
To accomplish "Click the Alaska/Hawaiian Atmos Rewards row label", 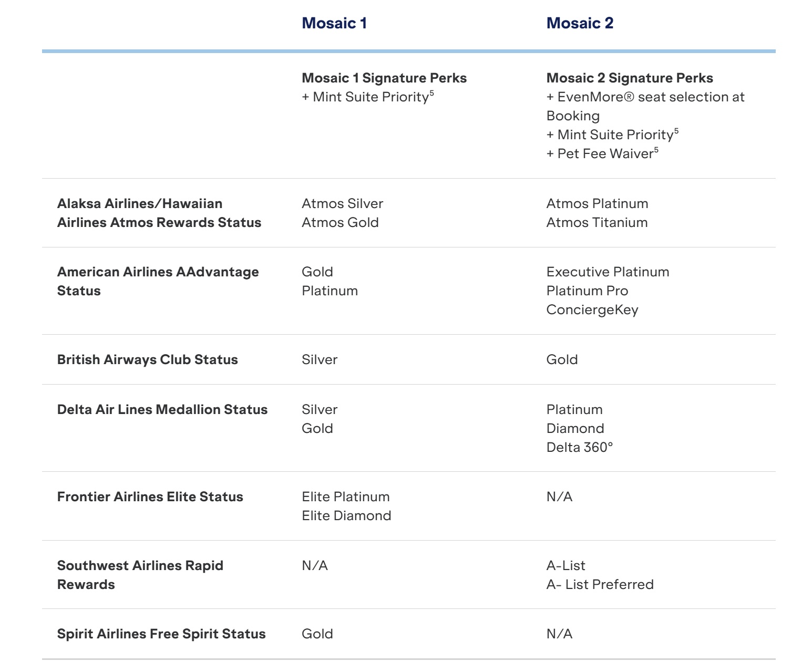I will (159, 213).
